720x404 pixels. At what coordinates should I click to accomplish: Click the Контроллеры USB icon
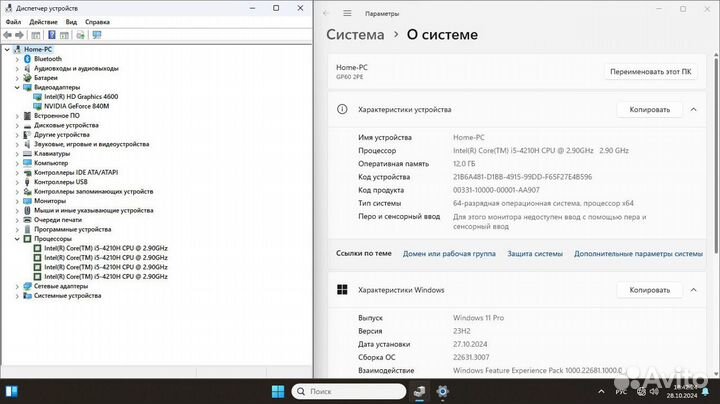[x=27, y=182]
